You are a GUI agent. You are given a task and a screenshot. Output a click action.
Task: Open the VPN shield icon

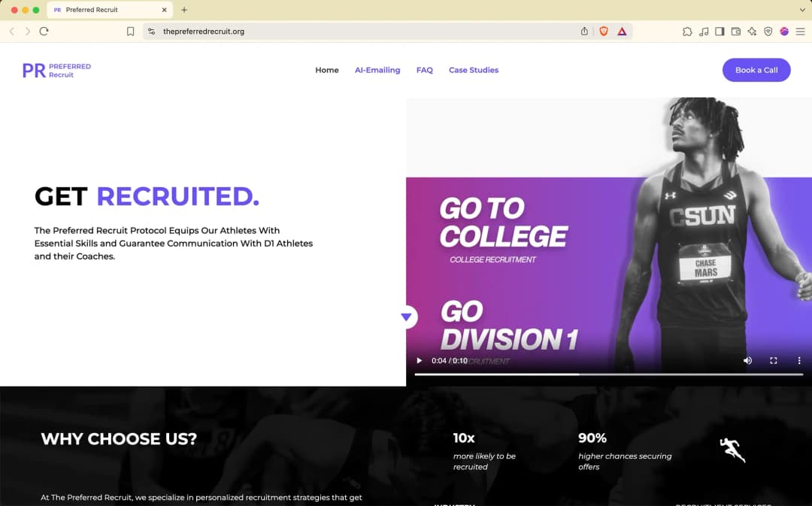click(768, 32)
